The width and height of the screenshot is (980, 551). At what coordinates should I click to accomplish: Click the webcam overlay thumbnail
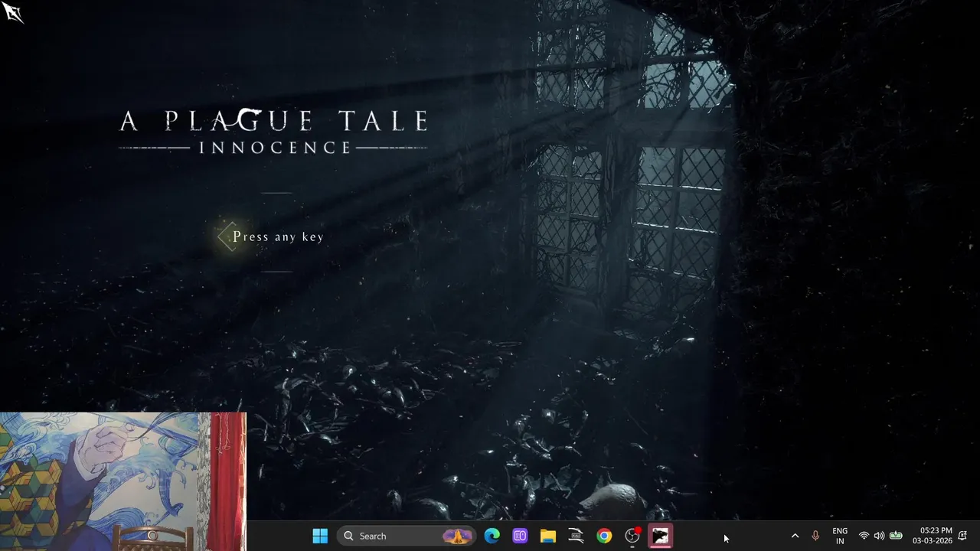pyautogui.click(x=122, y=481)
